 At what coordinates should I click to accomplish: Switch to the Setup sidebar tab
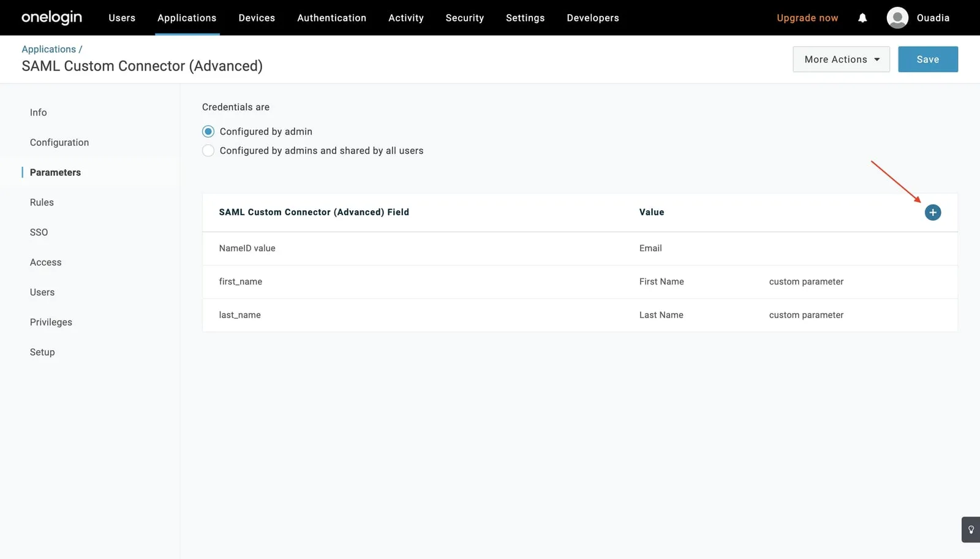click(x=42, y=352)
